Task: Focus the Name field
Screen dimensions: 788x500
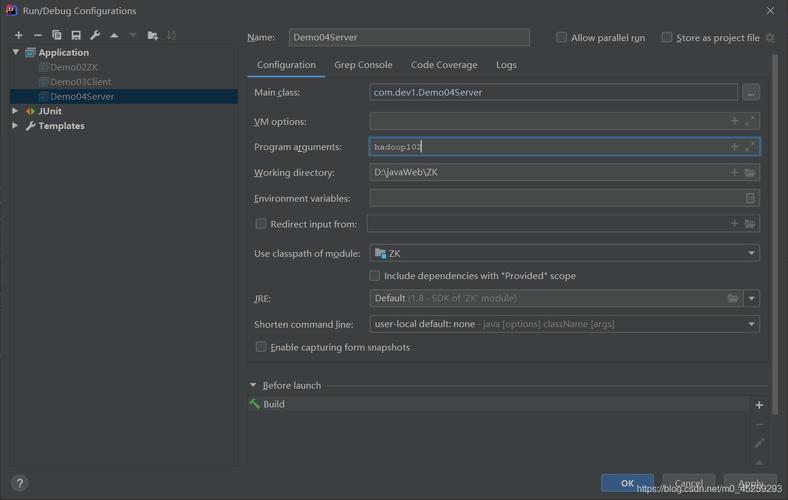Action: tap(409, 37)
